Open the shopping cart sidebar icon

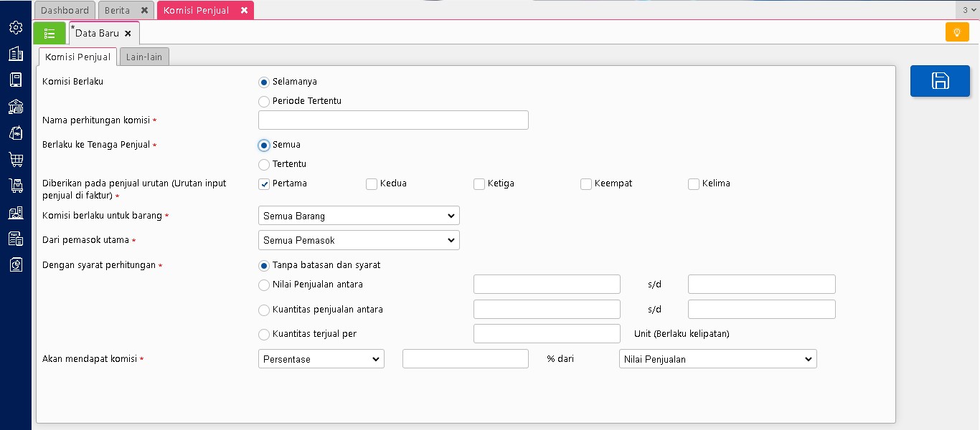tap(16, 159)
